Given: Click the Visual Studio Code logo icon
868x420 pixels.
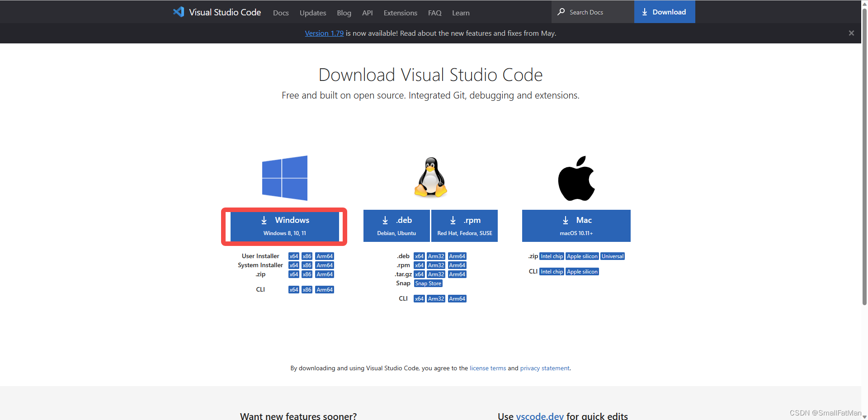Looking at the screenshot, I should (x=179, y=12).
